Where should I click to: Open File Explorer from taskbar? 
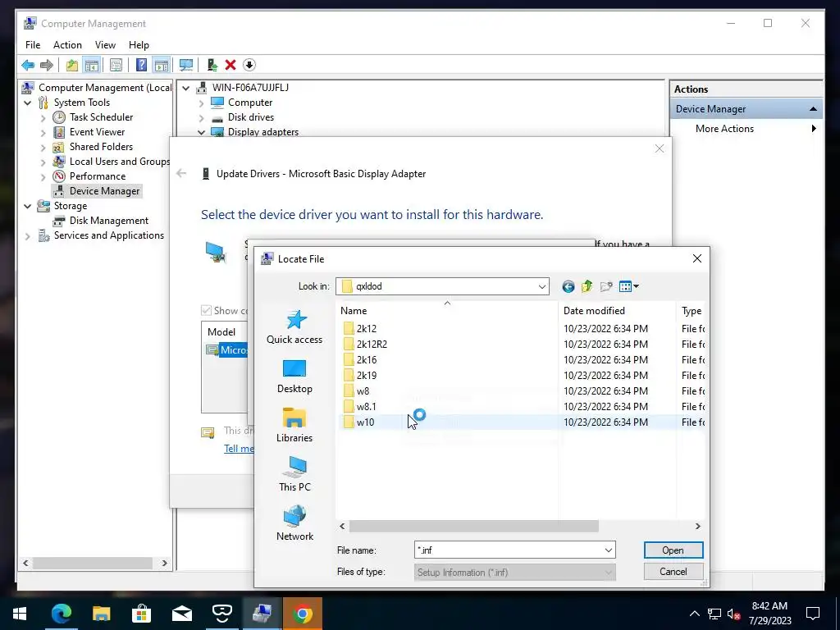tap(101, 614)
